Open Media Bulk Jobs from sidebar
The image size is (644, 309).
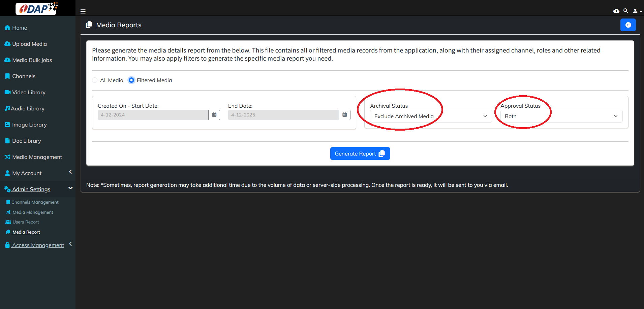click(x=32, y=60)
